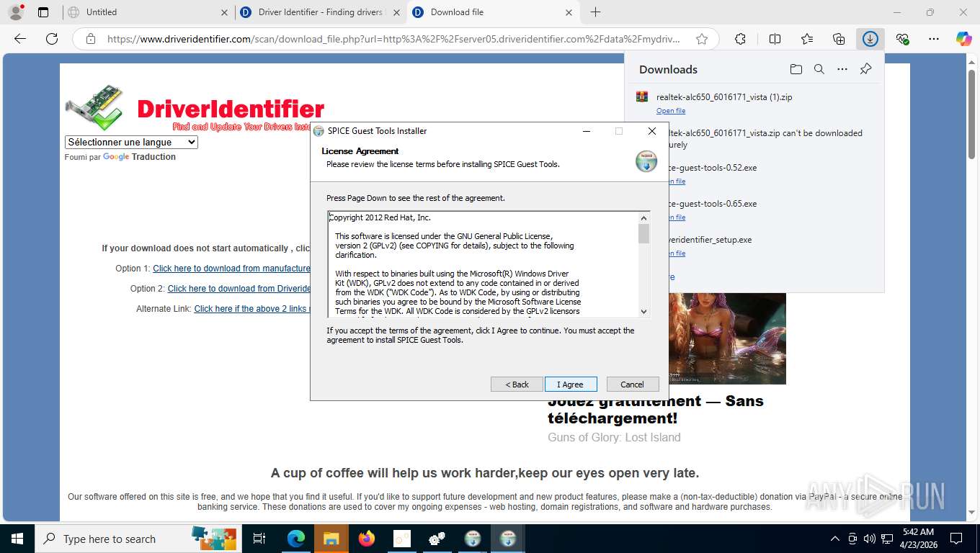The width and height of the screenshot is (980, 553).
Task: Add this page to favorites star
Action: [x=702, y=39]
